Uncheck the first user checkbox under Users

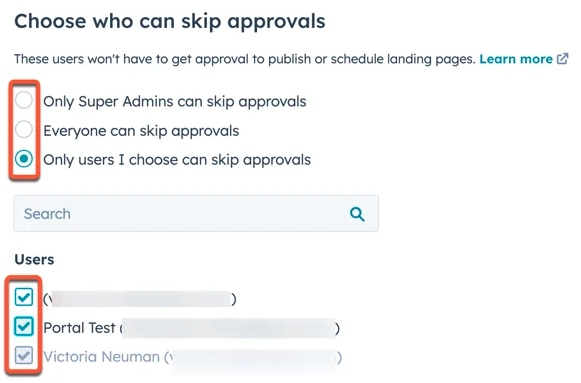[x=24, y=297]
